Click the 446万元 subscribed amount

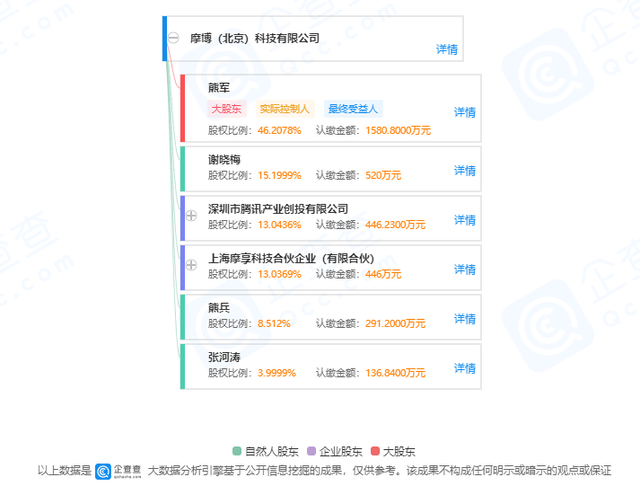coord(383,274)
